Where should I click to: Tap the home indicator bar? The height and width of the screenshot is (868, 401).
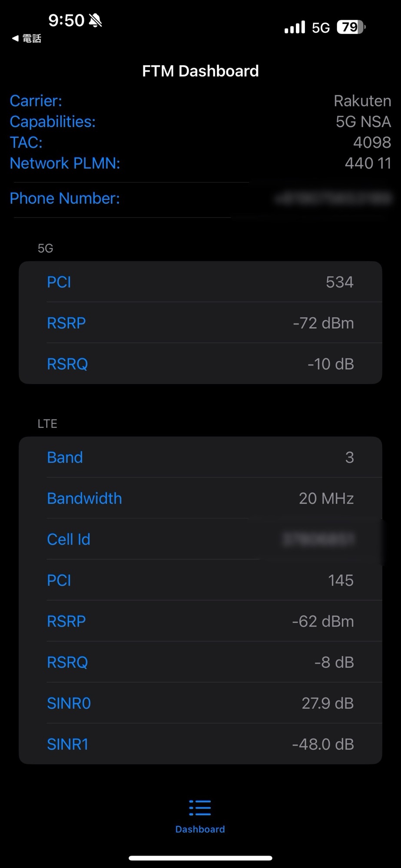200,858
